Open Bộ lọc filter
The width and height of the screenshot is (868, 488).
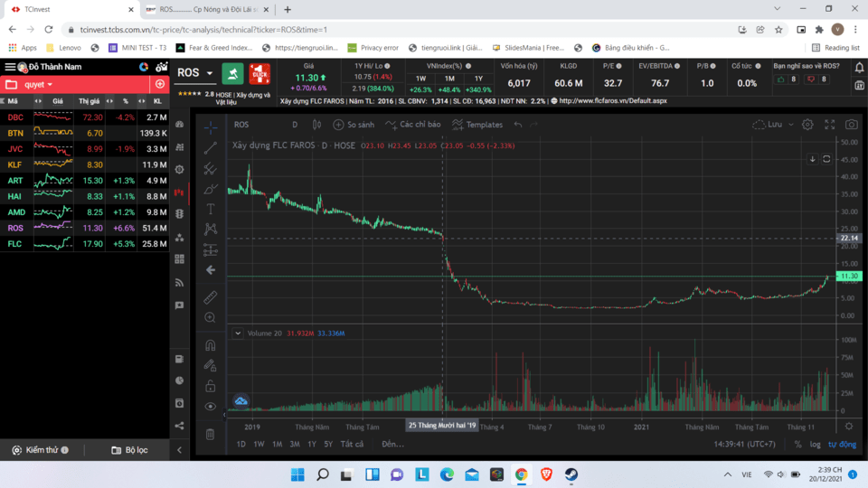point(129,450)
